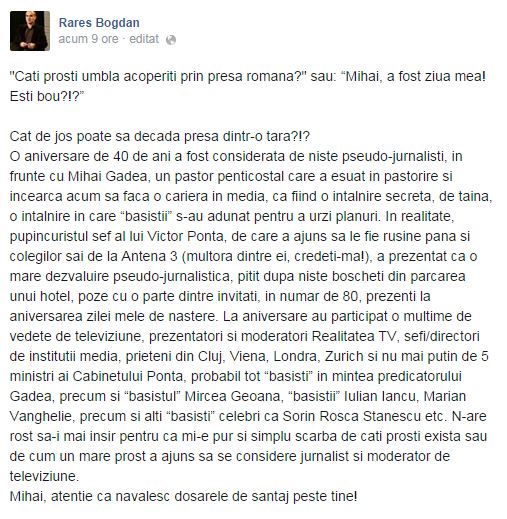Click the word 'pupincuristul' in text
Viewport: 507px width, 519px height.
pos(51,237)
